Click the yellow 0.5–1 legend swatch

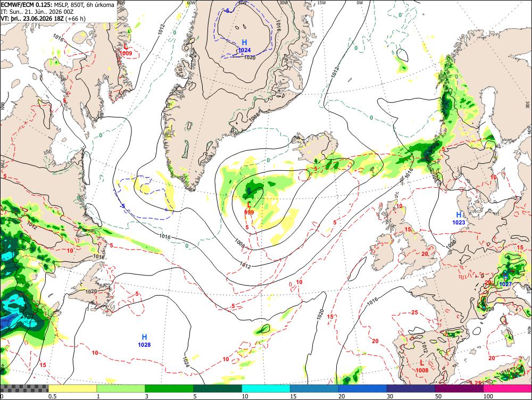[x=72, y=388]
